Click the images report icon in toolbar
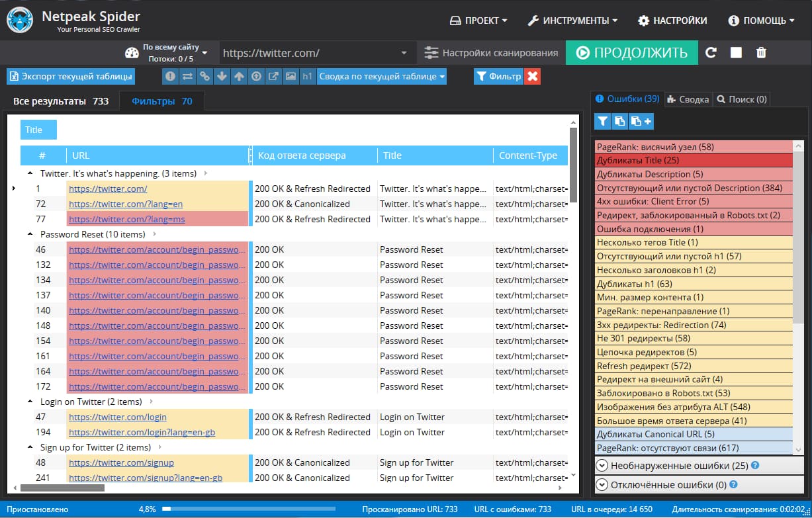812x518 pixels. [290, 77]
